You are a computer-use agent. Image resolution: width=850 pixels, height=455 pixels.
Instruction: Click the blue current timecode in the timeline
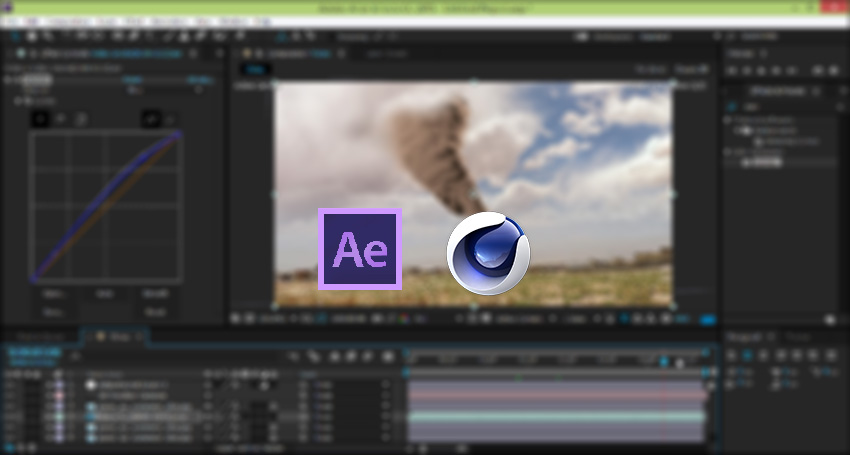coord(34,353)
